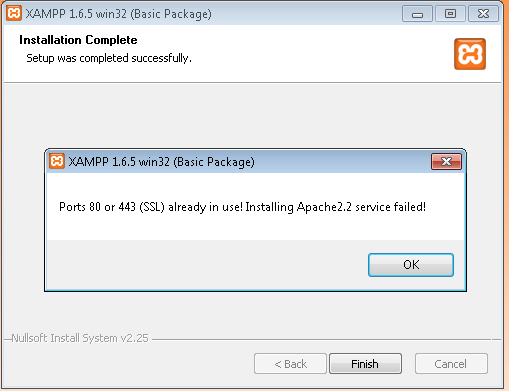This screenshot has width=509, height=391.
Task: Click the disabled Back button
Action: coord(290,363)
